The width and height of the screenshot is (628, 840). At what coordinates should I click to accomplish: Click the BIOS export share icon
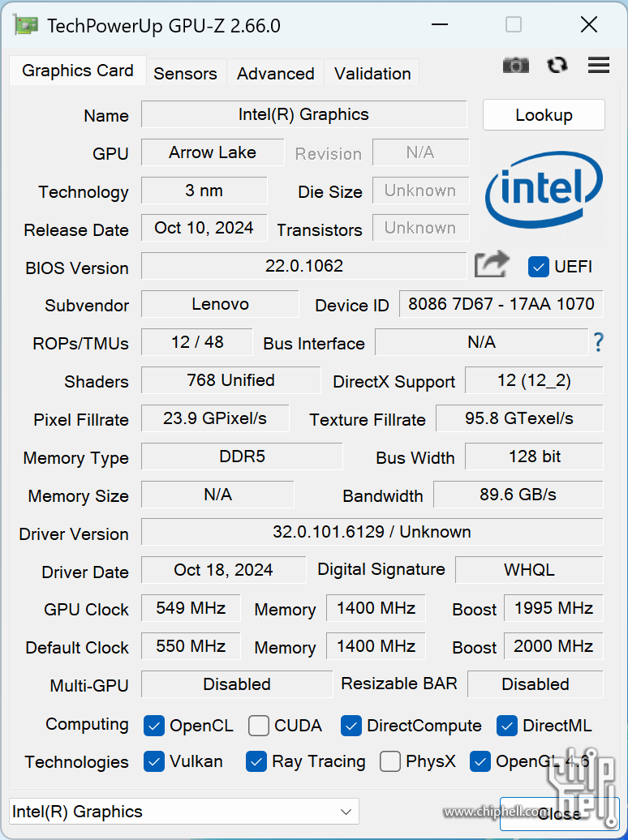(x=492, y=264)
